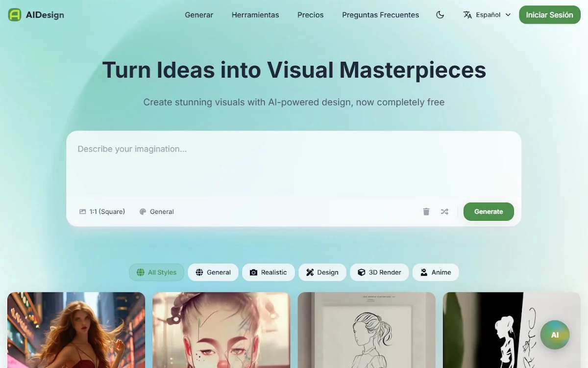The height and width of the screenshot is (368, 588).
Task: Click Iniciar Sesión button
Action: coord(549,15)
